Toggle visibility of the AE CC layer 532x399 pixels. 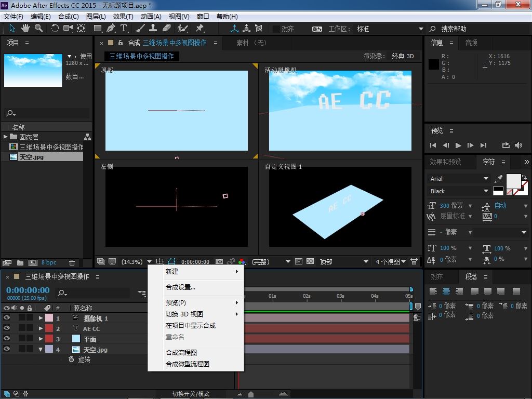(7, 328)
